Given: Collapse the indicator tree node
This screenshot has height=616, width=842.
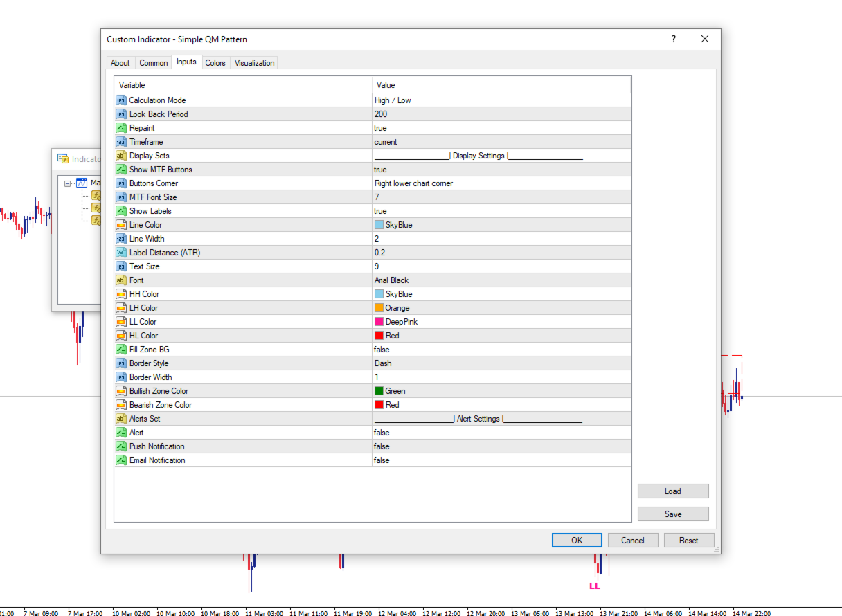Looking at the screenshot, I should [68, 183].
